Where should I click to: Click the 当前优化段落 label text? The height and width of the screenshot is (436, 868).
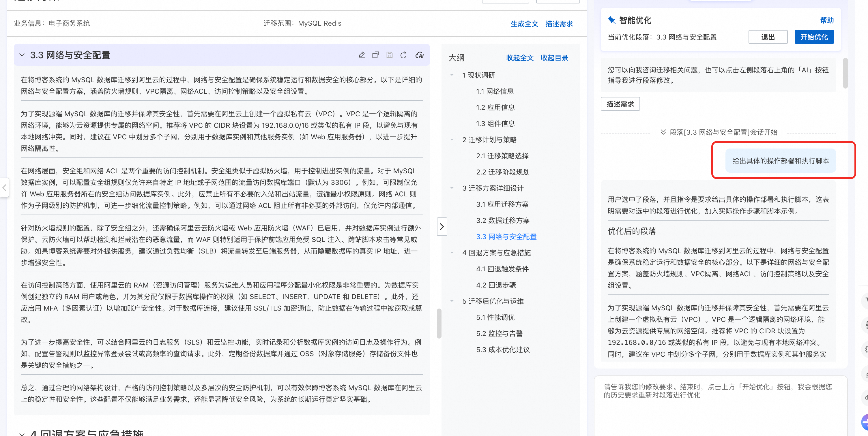pyautogui.click(x=662, y=37)
